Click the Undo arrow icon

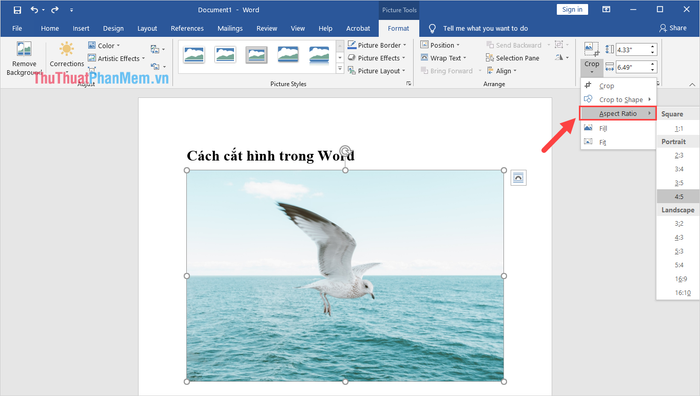[x=34, y=10]
